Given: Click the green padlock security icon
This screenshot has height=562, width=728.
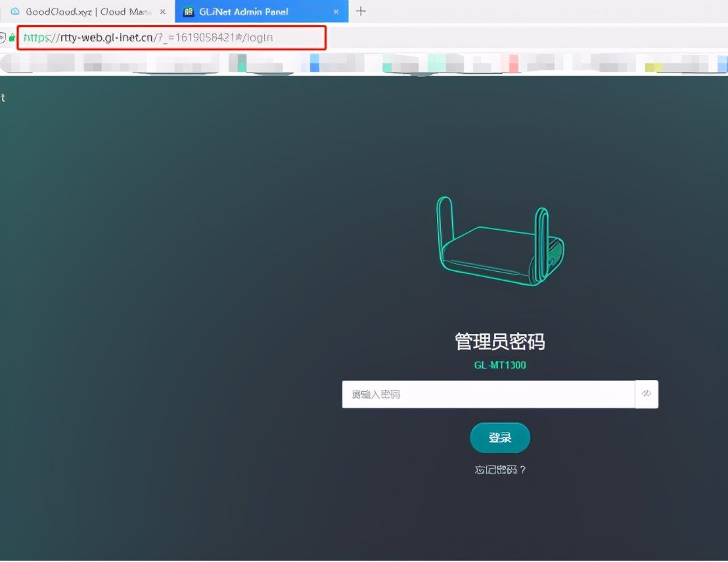Looking at the screenshot, I should 12,37.
